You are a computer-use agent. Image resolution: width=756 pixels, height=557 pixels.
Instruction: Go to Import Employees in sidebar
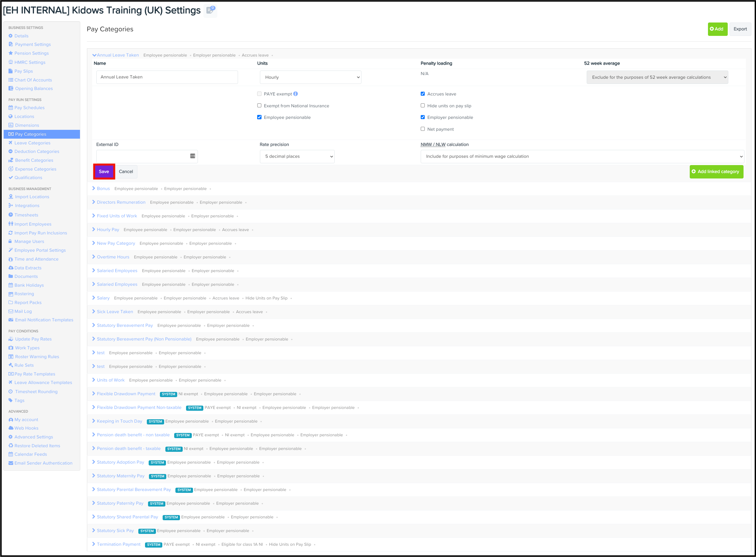click(x=33, y=224)
